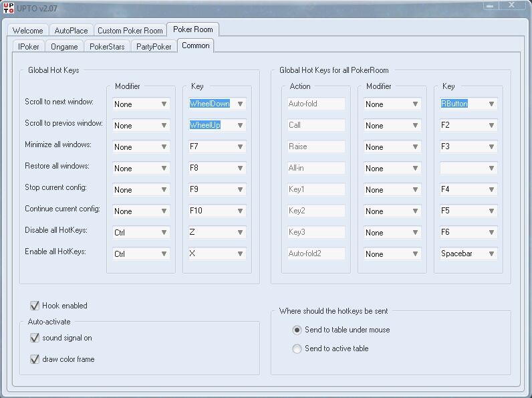
Task: Click the "Scroll to next window:" label
Action: coord(59,102)
